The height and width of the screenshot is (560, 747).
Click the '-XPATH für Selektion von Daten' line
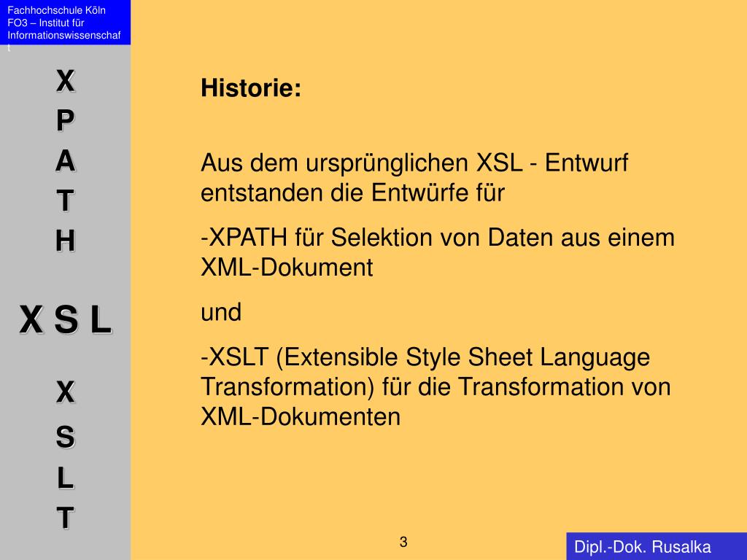point(438,237)
